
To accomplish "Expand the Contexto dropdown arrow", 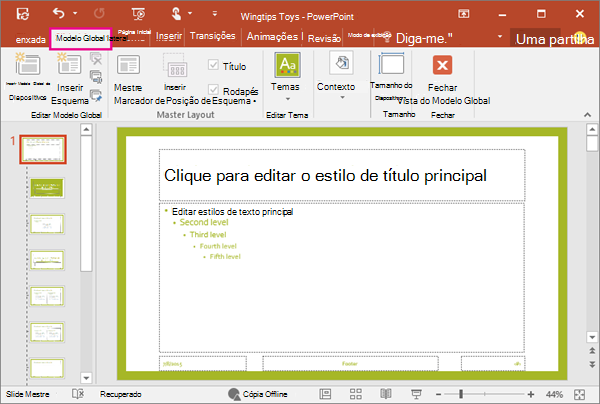I will [342, 98].
